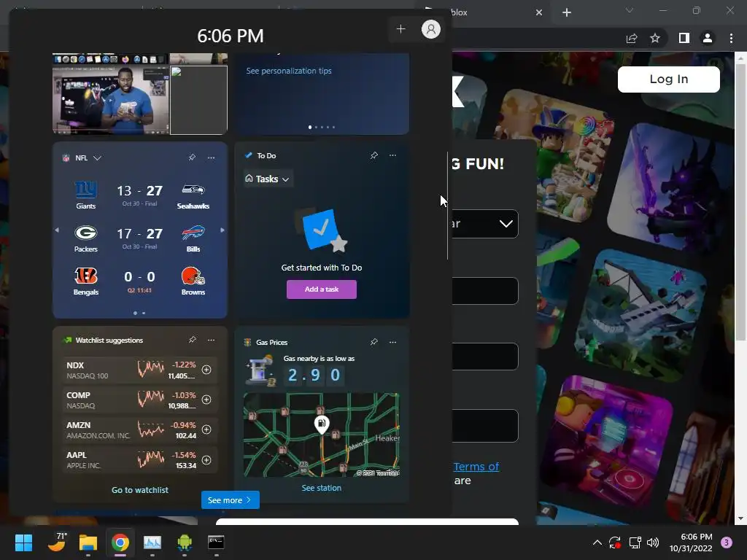Open Android app icon in taskbar
The height and width of the screenshot is (560, 747).
(x=185, y=542)
